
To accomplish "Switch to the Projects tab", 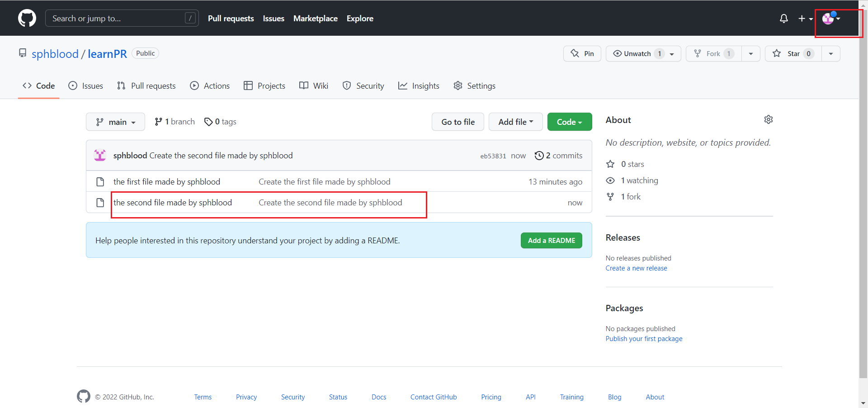I will tap(264, 85).
